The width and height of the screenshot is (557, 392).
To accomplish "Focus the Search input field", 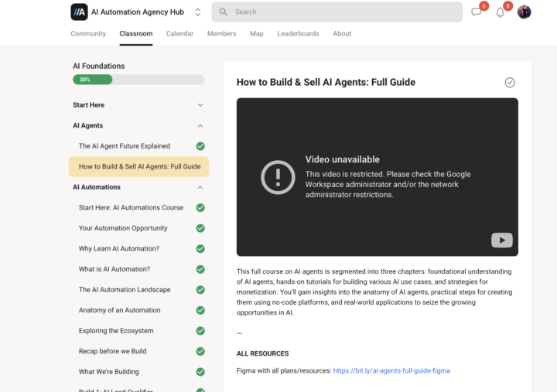I will 337,12.
